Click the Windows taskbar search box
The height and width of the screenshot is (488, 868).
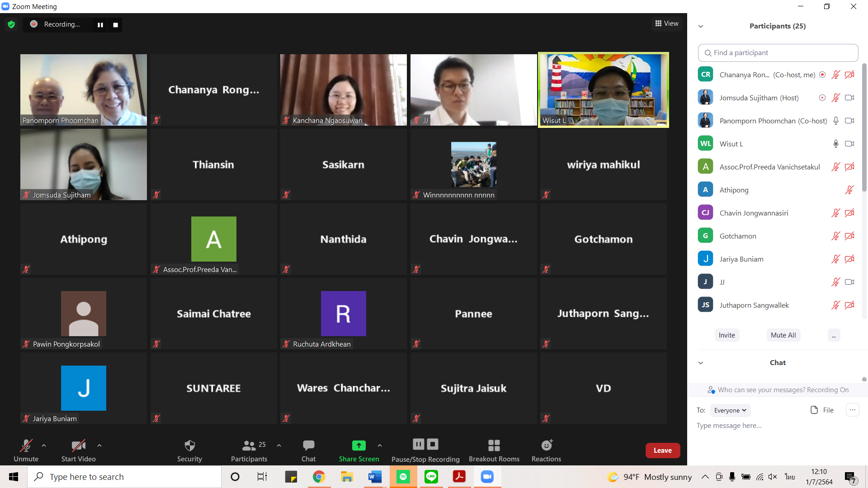124,477
